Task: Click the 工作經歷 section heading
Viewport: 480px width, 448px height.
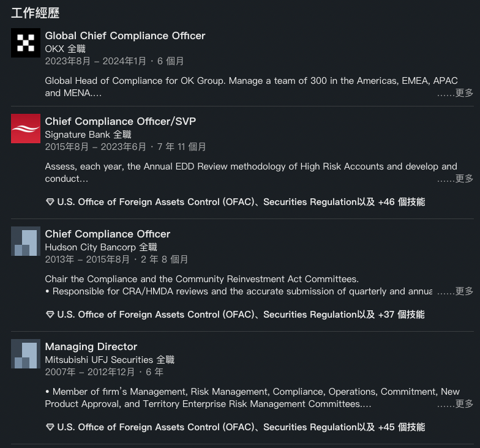Action: [x=36, y=13]
